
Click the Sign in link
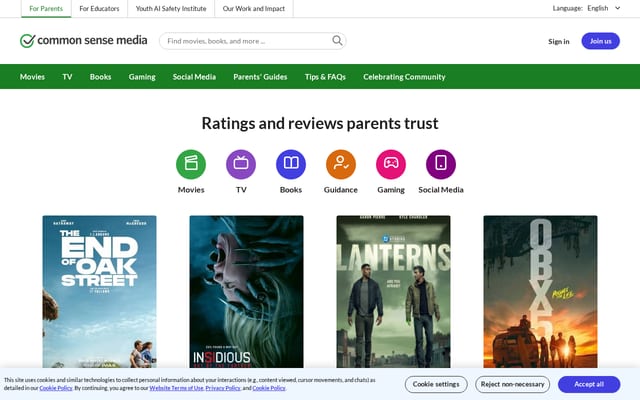tap(558, 41)
